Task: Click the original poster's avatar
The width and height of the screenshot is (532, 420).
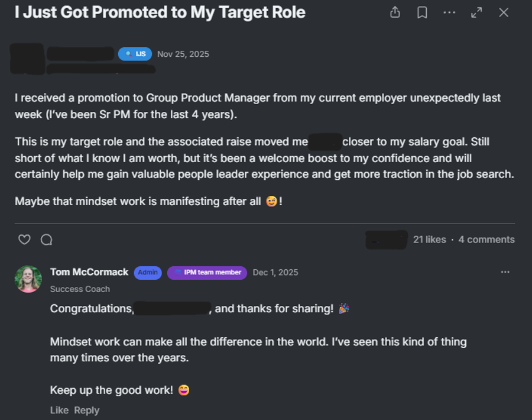Action: click(28, 59)
